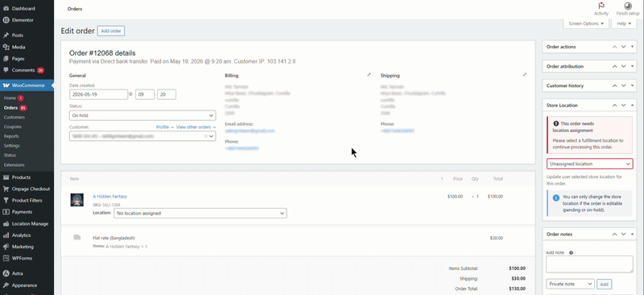Click the Comments speech bubble icon
The image size is (644, 295).
6,70
